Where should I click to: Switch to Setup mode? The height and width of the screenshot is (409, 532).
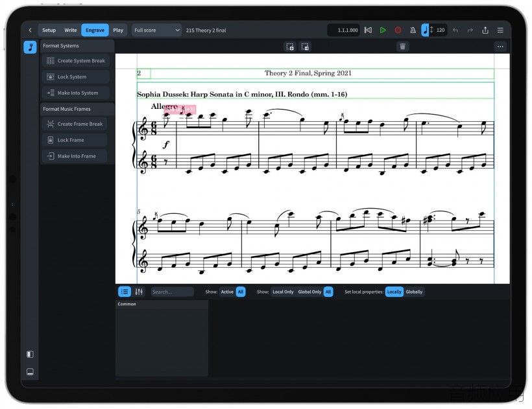[x=49, y=30]
